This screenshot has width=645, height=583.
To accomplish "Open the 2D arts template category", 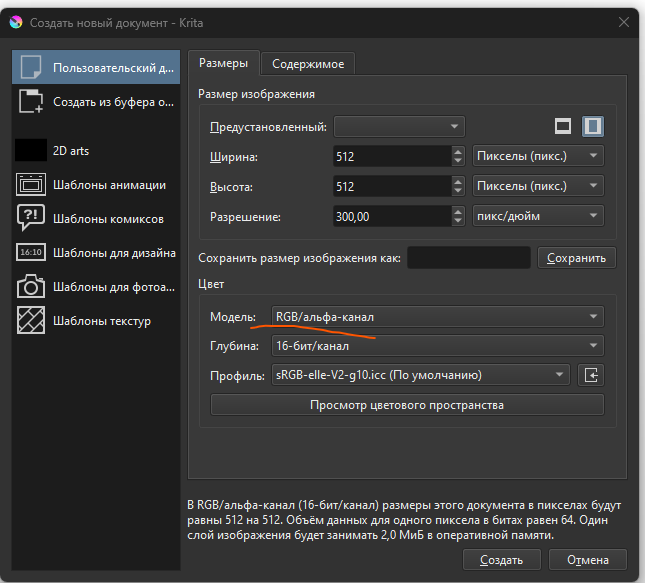I will [31, 150].
